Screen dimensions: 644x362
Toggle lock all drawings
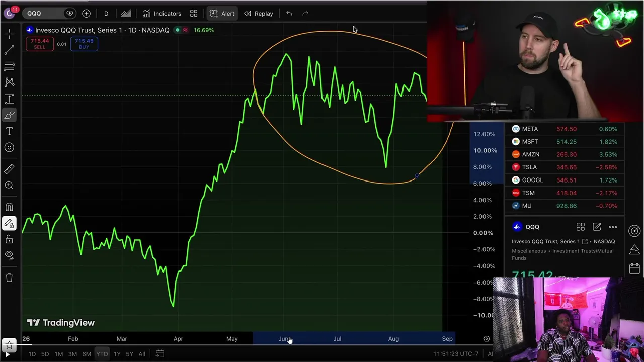(9, 239)
